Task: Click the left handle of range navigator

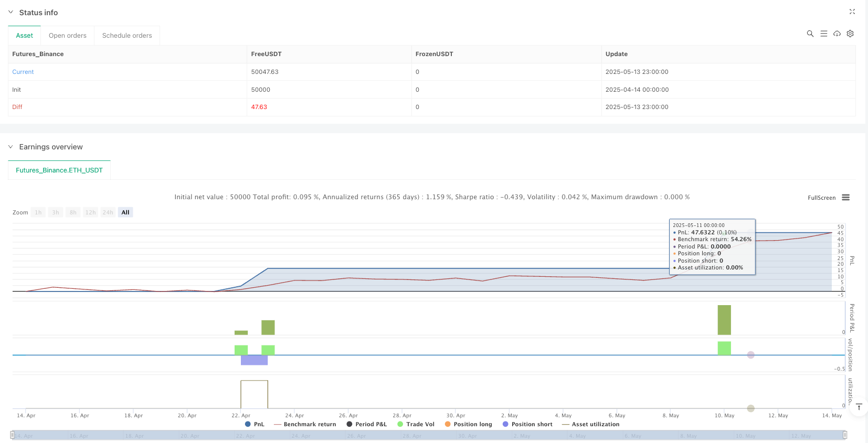Action: [x=13, y=435]
